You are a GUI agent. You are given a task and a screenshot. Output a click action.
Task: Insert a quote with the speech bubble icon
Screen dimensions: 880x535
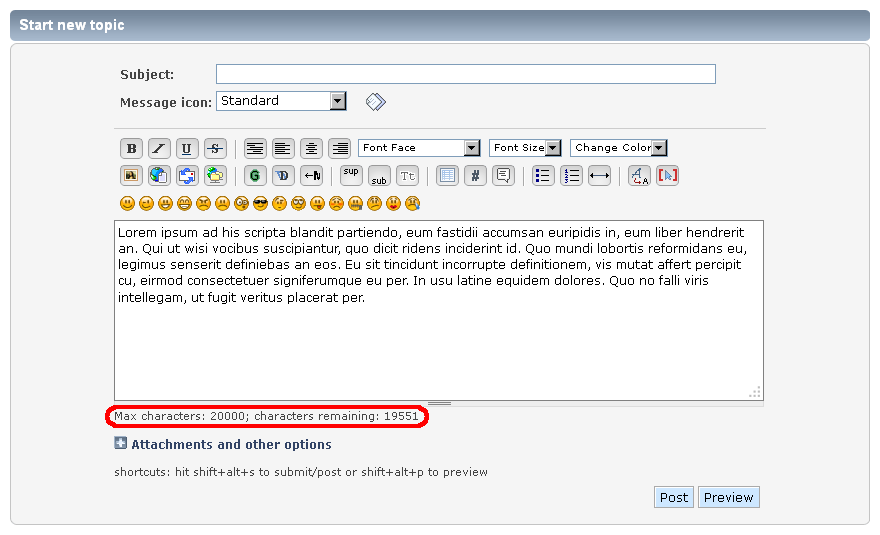pyautogui.click(x=503, y=176)
